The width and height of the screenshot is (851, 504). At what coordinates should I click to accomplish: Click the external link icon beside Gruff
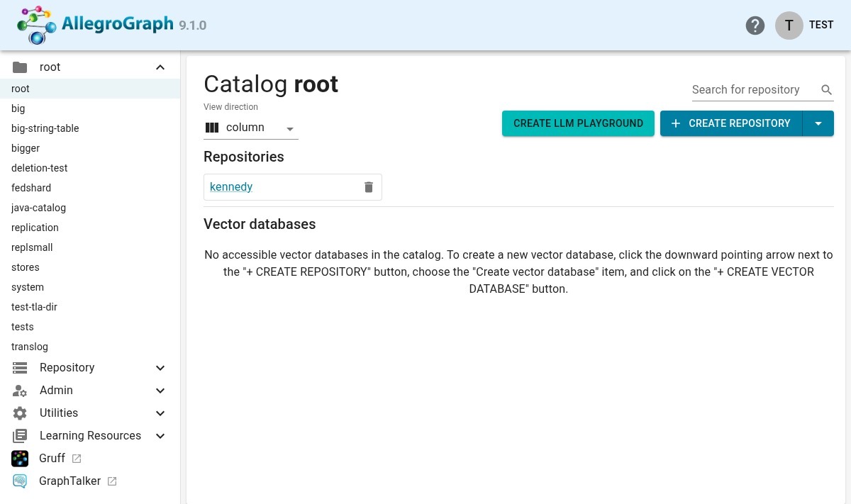[77, 459]
